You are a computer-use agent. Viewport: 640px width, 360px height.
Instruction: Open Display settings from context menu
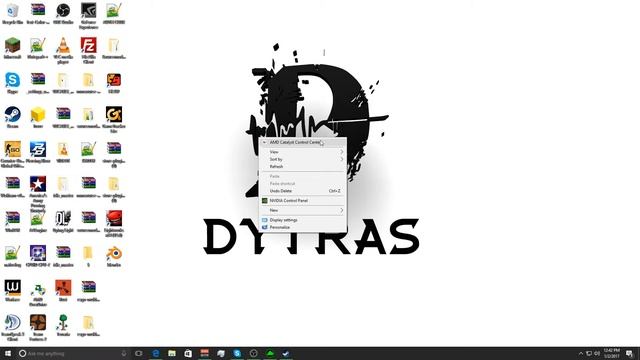pyautogui.click(x=303, y=220)
